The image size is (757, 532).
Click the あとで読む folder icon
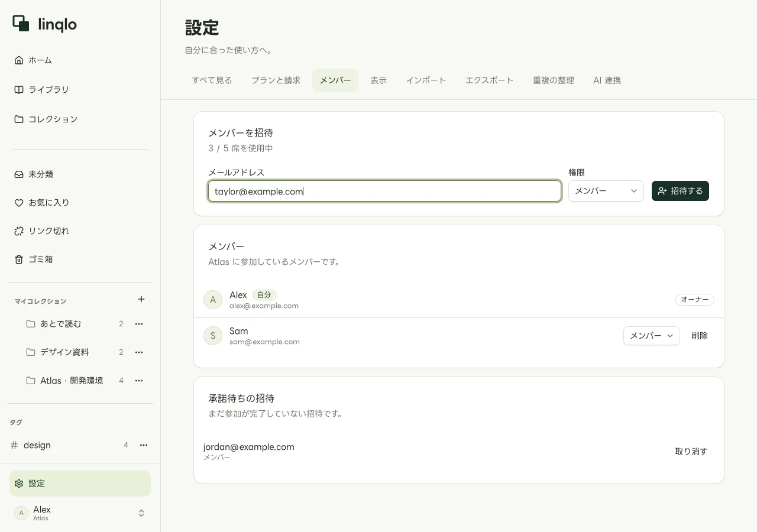tap(31, 324)
